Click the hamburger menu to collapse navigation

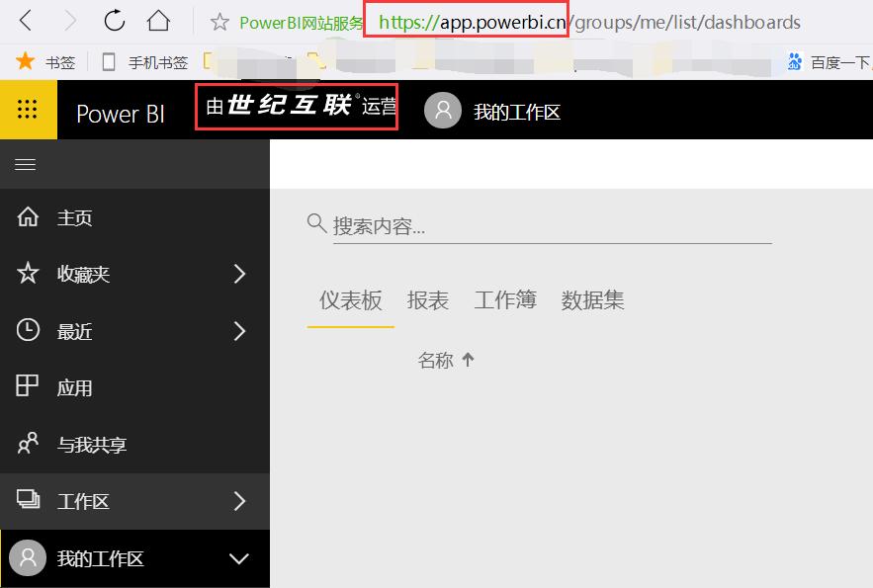[28, 164]
